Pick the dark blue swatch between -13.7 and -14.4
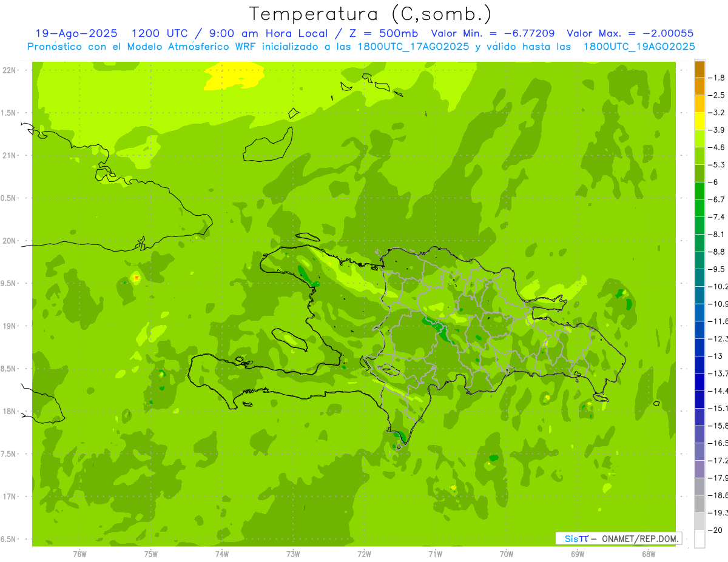This screenshot has height=562, width=728. (699, 382)
